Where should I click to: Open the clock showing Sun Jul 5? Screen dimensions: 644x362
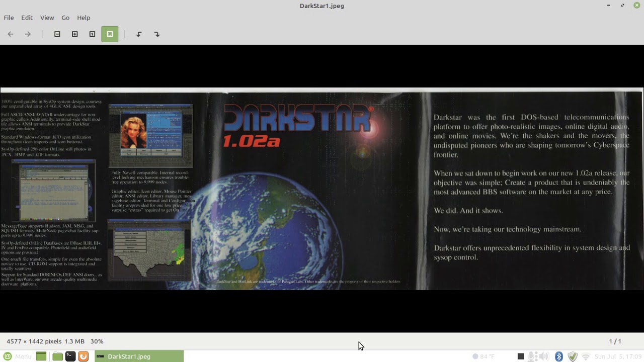(619, 356)
